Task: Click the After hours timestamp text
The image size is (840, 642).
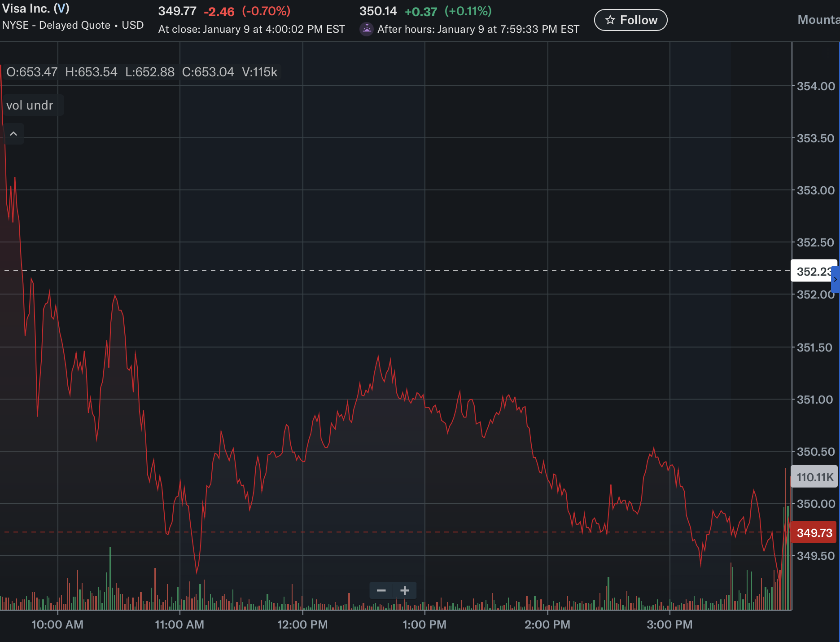Action: [478, 29]
